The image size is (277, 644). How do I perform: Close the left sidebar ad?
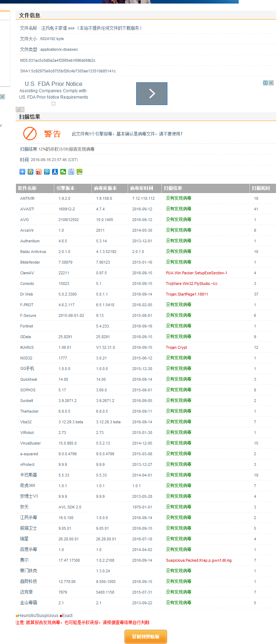pos(2,97)
